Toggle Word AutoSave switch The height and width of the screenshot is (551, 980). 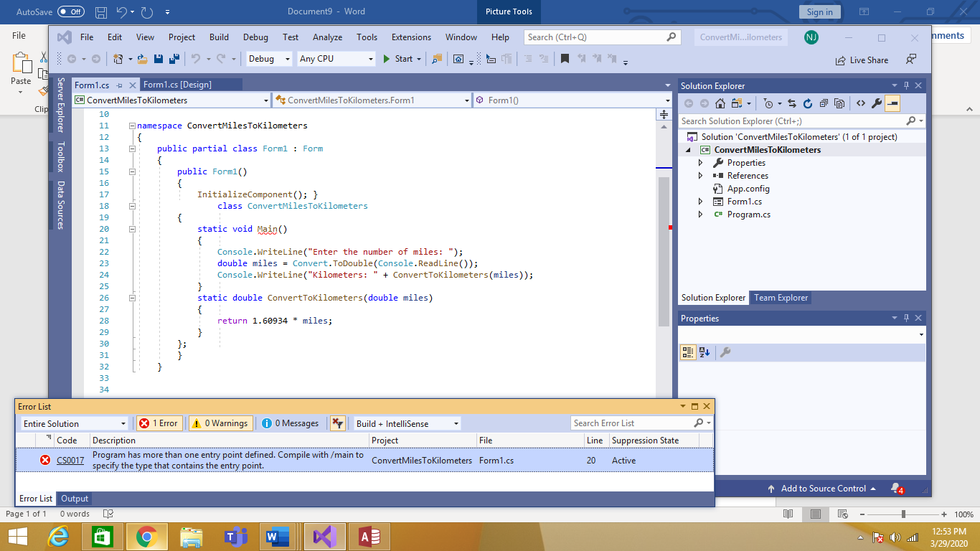pos(71,11)
